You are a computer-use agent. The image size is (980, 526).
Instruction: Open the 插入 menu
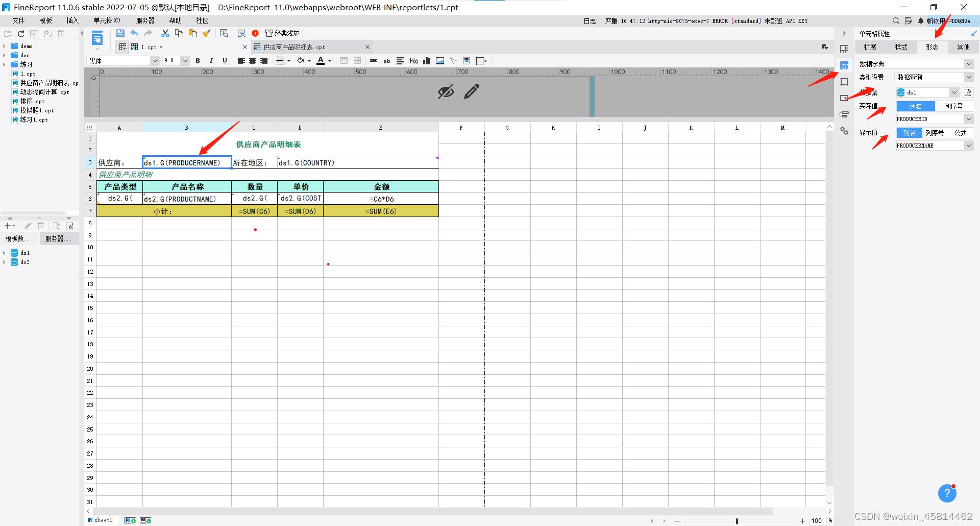tap(72, 20)
